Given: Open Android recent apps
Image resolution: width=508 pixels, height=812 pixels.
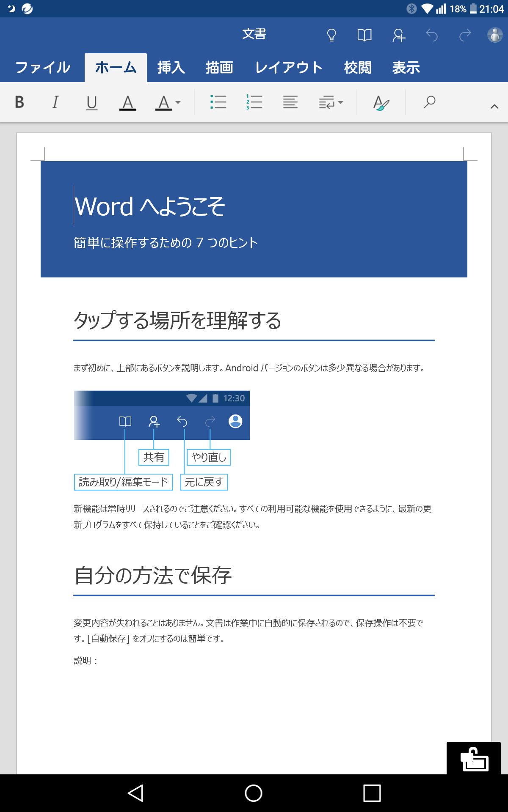Looking at the screenshot, I should point(372,793).
